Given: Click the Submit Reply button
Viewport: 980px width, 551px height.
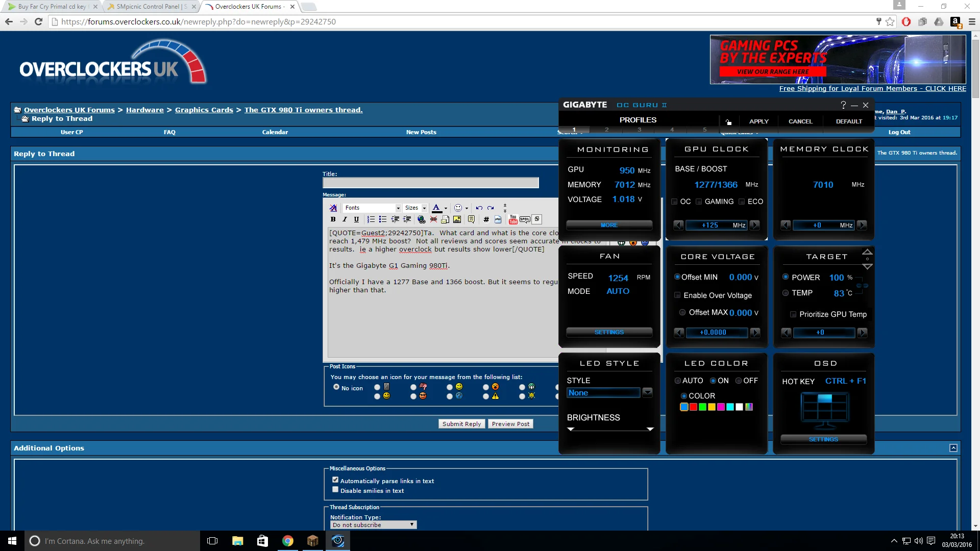Looking at the screenshot, I should click(x=461, y=424).
